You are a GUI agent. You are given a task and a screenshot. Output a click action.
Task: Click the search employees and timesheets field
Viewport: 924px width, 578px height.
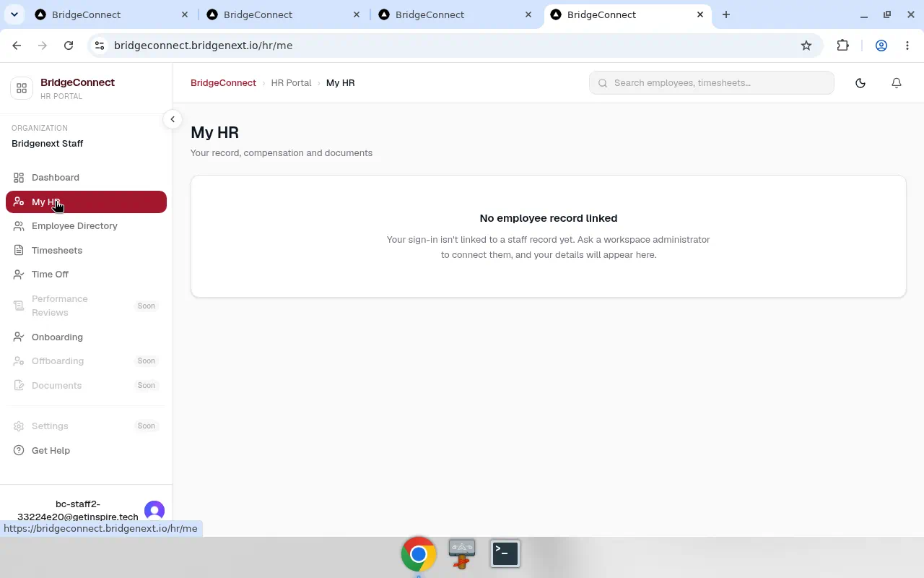712,83
